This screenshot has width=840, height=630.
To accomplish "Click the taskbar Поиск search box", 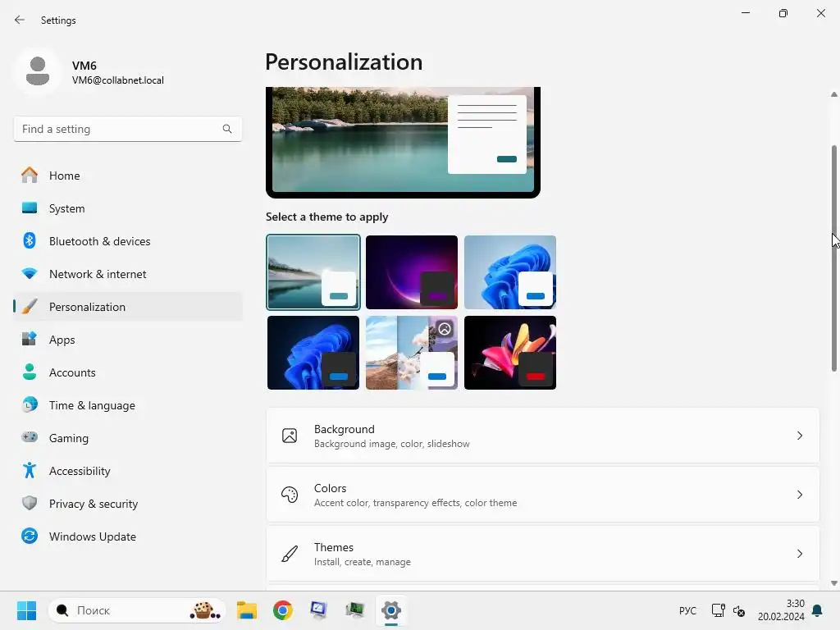I will coord(137,610).
